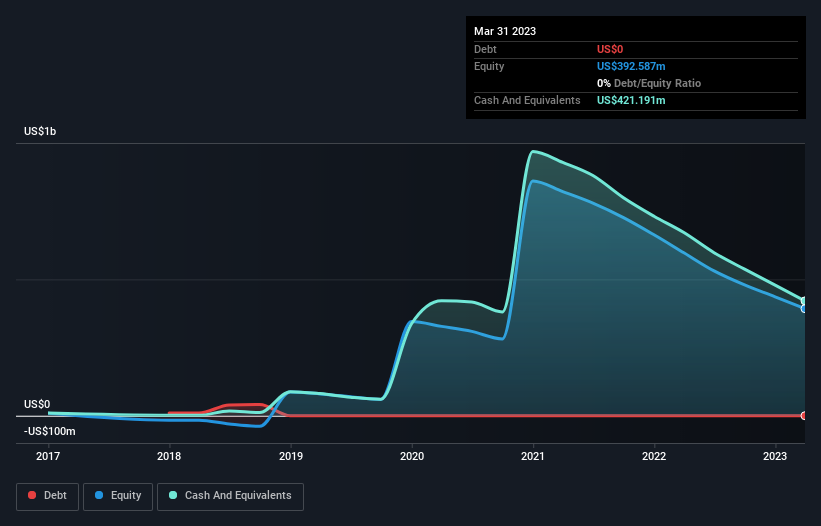Toggle Cash And Equivalents legend button
This screenshot has height=526, width=821.
click(x=230, y=496)
